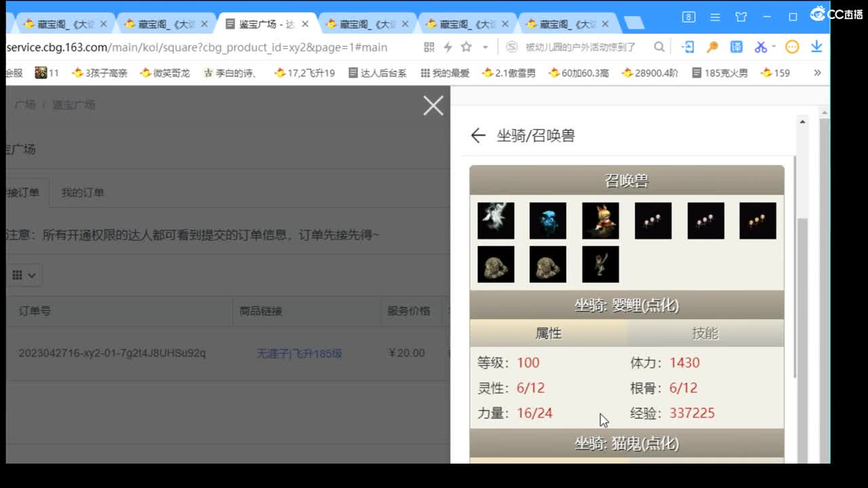Viewport: 868px width, 488px height.
Task: Click the lightning speed-mode icon
Action: pos(448,47)
